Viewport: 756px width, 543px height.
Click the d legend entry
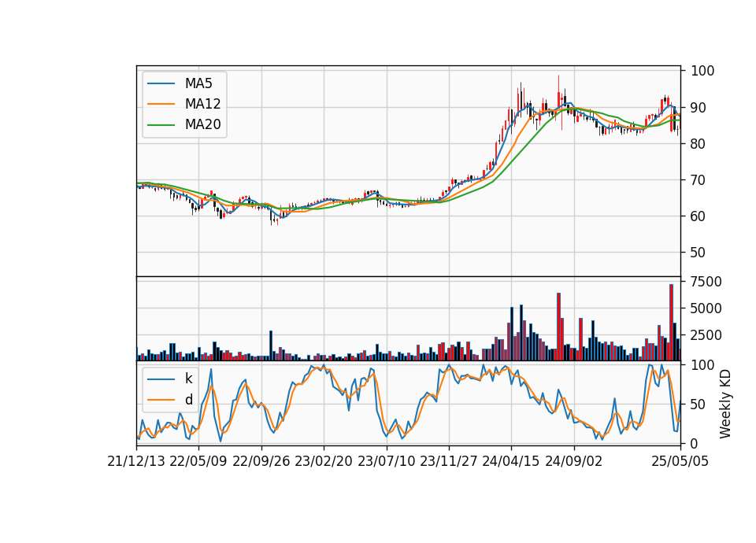(189, 400)
